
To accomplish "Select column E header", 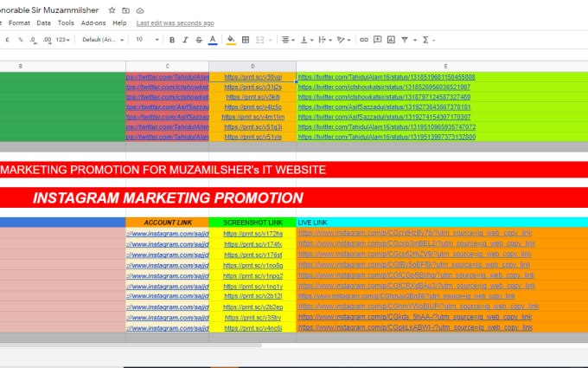I will point(442,66).
